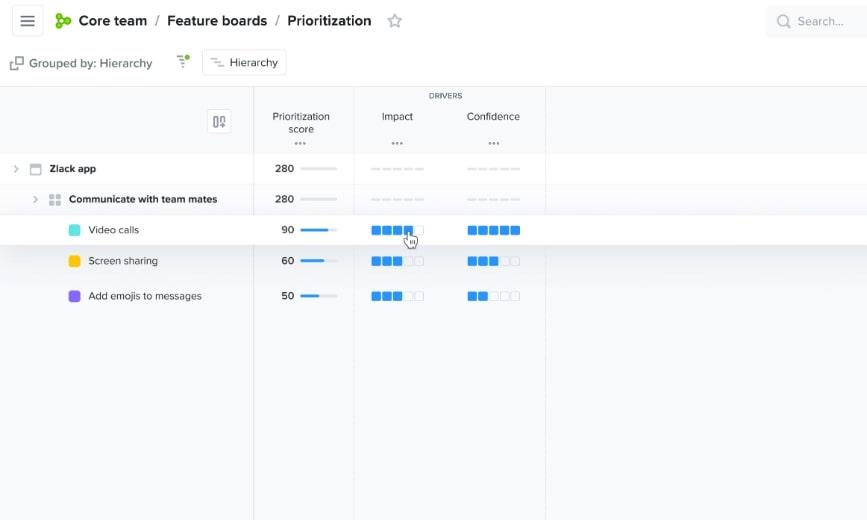Set Screen sharing confidence to fifth block
This screenshot has height=520, width=867.
coord(515,261)
